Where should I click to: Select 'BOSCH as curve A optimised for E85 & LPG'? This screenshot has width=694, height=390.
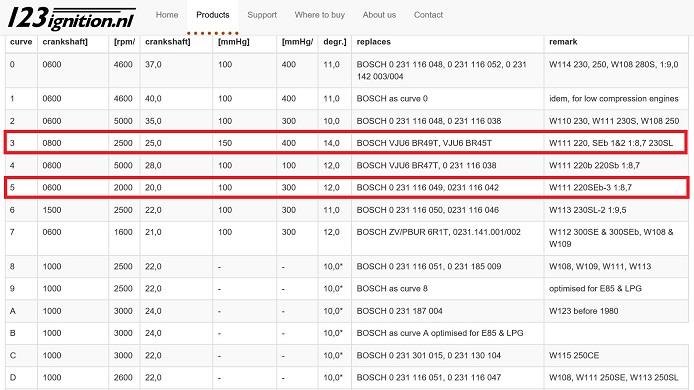click(x=440, y=333)
